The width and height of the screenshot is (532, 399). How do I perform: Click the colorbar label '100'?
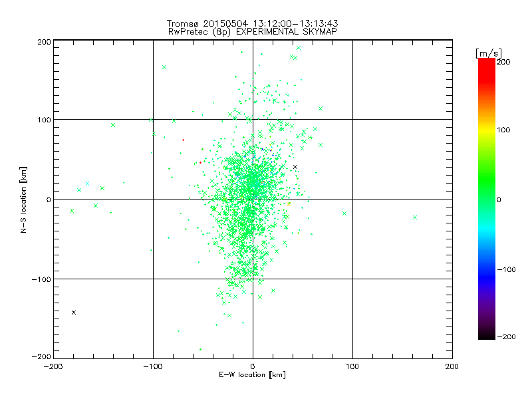(503, 130)
